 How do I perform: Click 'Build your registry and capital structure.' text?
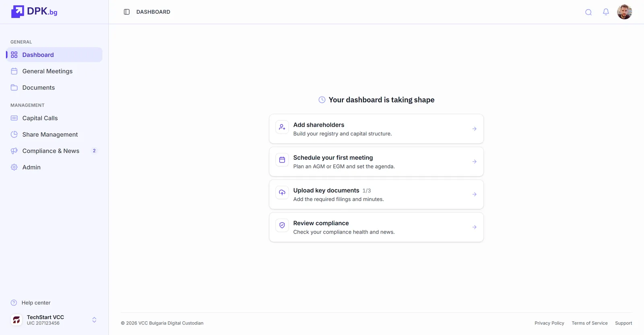point(343,134)
